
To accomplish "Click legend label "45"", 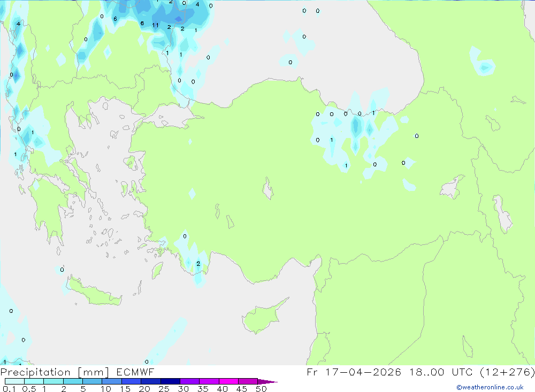I will (x=242, y=389).
